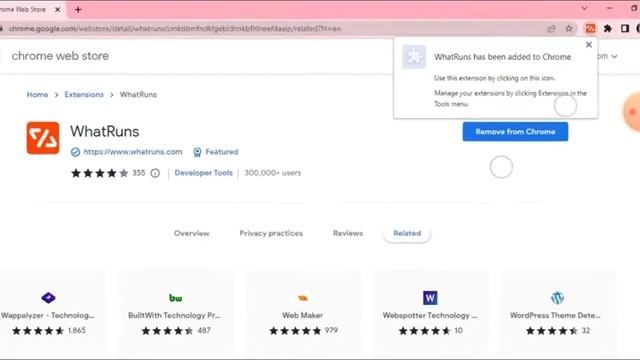This screenshot has width=640, height=360.
Task: Click the 300,000+ users text
Action: [x=273, y=173]
